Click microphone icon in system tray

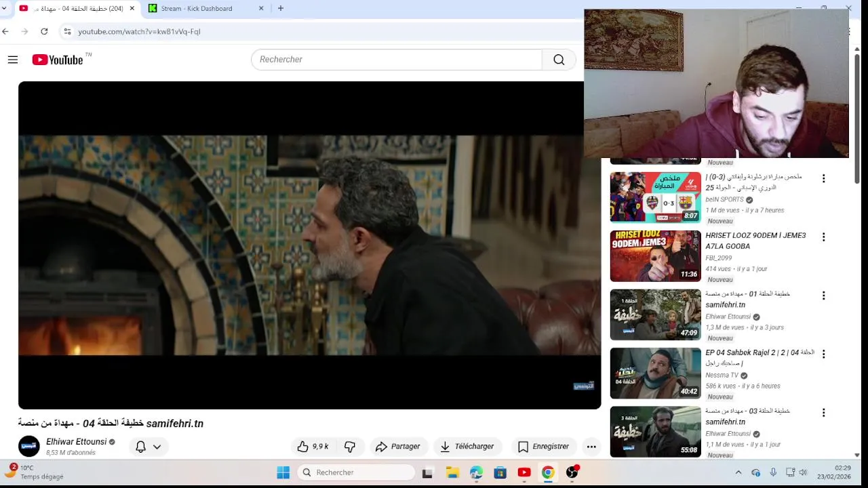(x=773, y=472)
